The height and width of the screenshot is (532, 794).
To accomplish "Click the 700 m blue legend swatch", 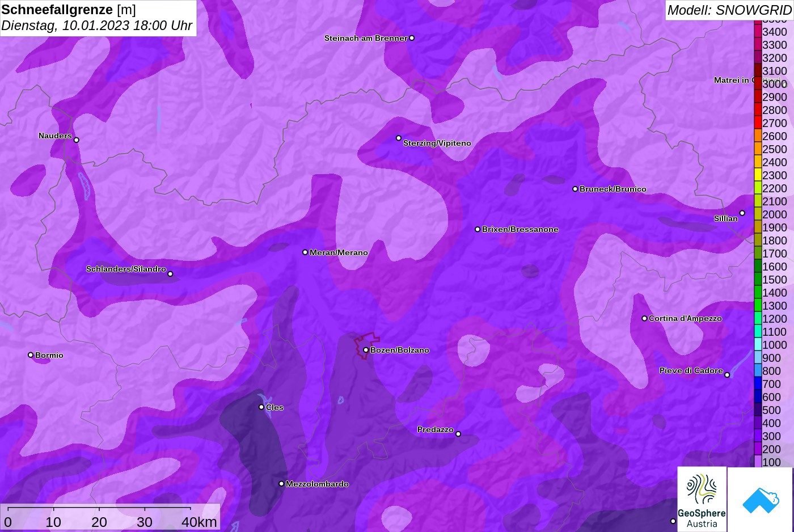I will [x=758, y=383].
